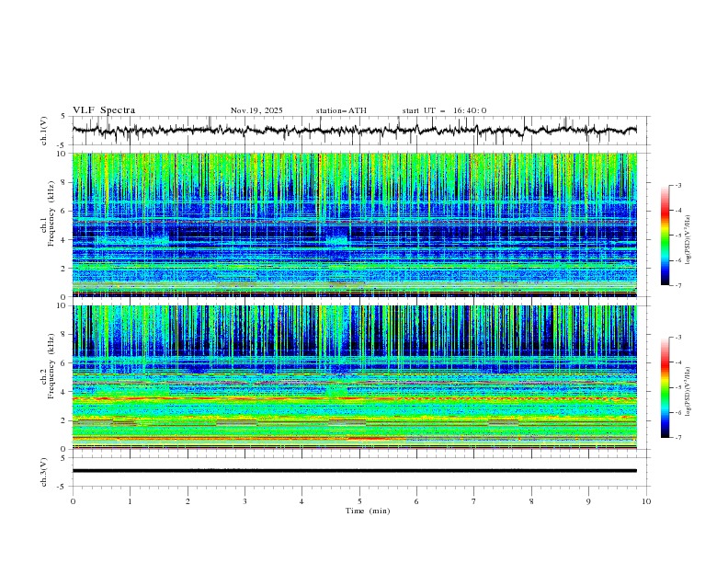The height and width of the screenshot is (563, 728).
Task: Click the ch.2 "Frequency (kHz)" axis label
Action: coord(51,366)
